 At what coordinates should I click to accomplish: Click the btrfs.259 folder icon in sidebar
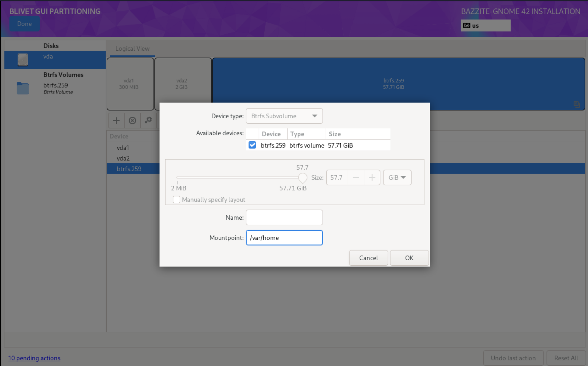pyautogui.click(x=23, y=88)
